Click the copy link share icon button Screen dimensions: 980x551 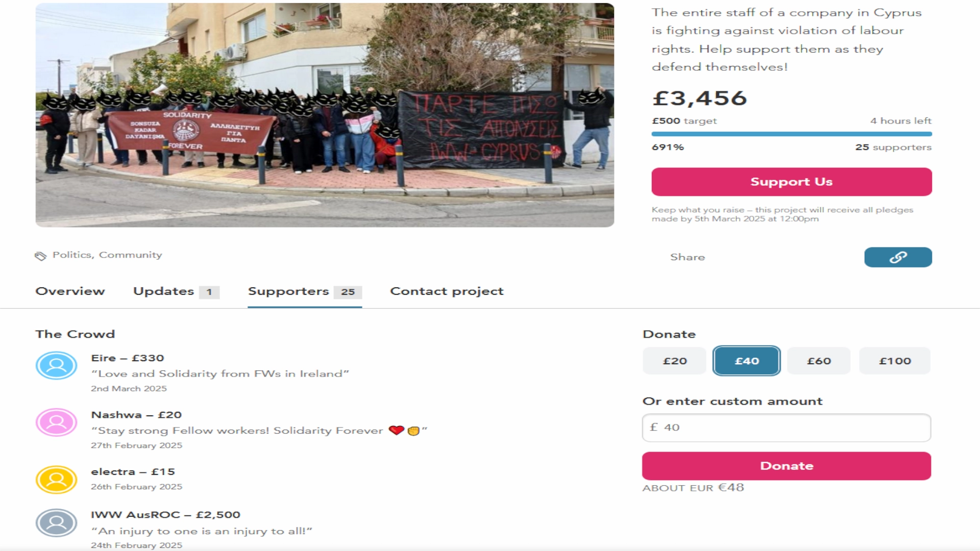[898, 257]
